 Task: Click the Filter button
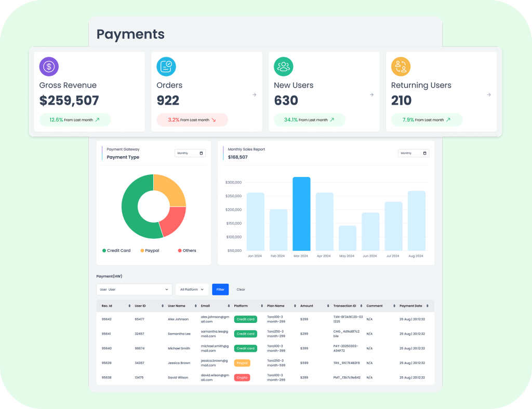click(220, 289)
